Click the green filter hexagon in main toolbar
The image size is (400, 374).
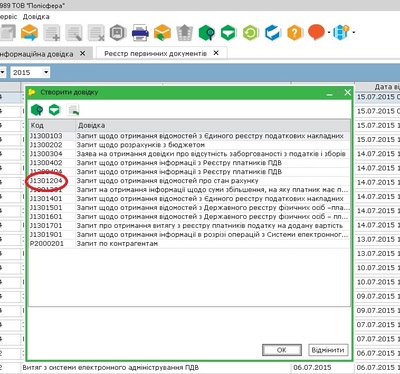228,33
